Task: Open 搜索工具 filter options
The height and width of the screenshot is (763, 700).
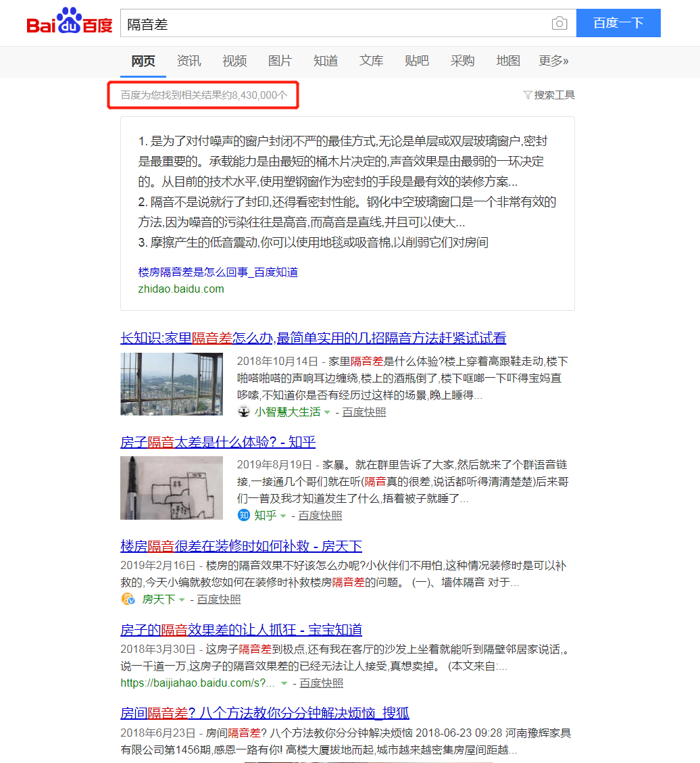Action: pos(549,95)
